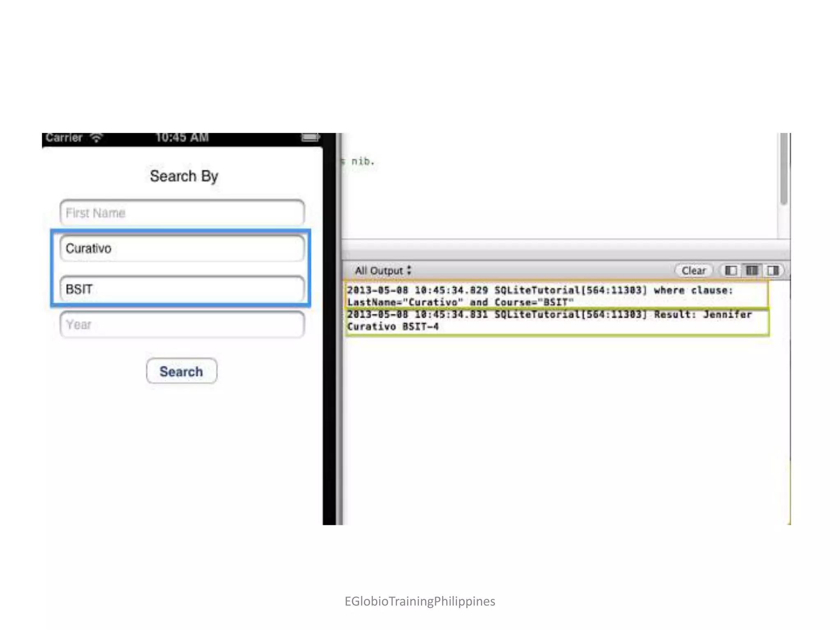Screen dimensions: 840x630
Task: Click the 10:45 AM clock in status bar
Action: 182,138
